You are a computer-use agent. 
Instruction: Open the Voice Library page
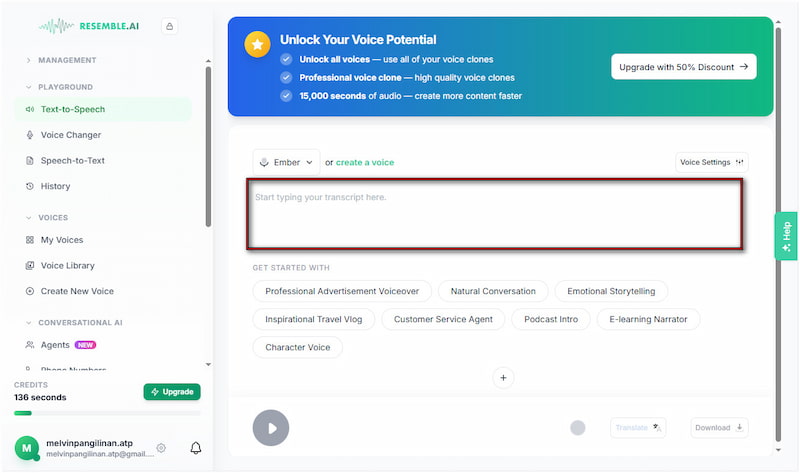pos(67,265)
